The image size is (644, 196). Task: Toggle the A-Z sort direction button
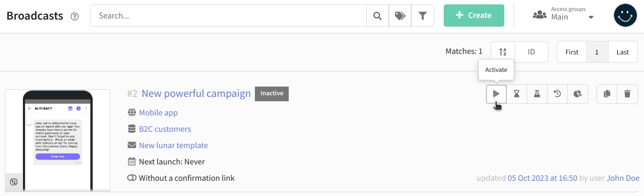pos(503,52)
